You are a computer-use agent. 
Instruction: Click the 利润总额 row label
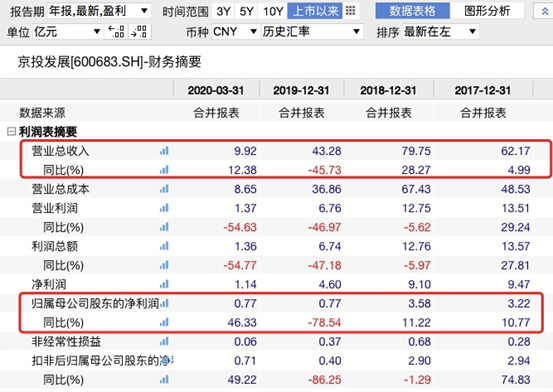(55, 246)
